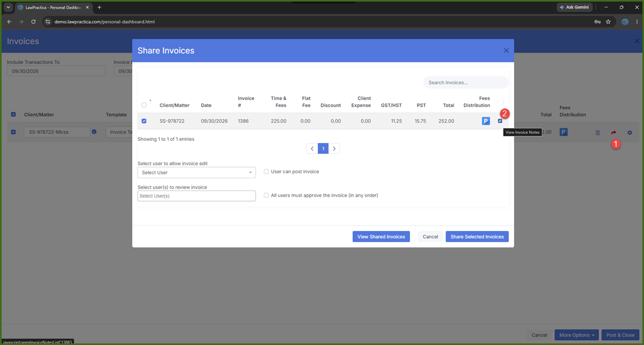Click the 252.00 total cell

[x=446, y=121]
